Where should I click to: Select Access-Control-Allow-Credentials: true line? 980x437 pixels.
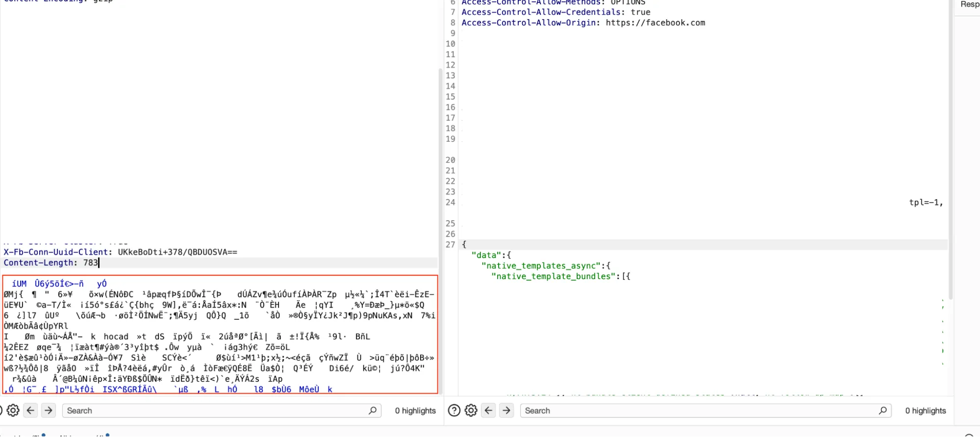[x=556, y=12]
